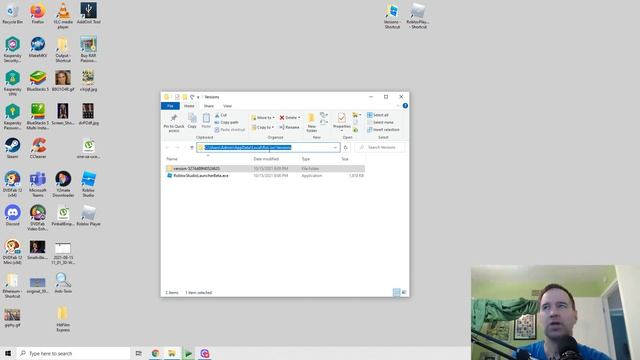
Task: Open Explorer help via blue question icon
Action: (x=405, y=106)
